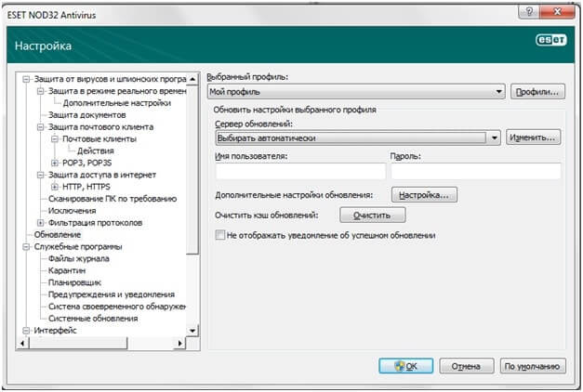Select 'Защита документов' tree item
The width and height of the screenshot is (583, 392).
click(87, 115)
